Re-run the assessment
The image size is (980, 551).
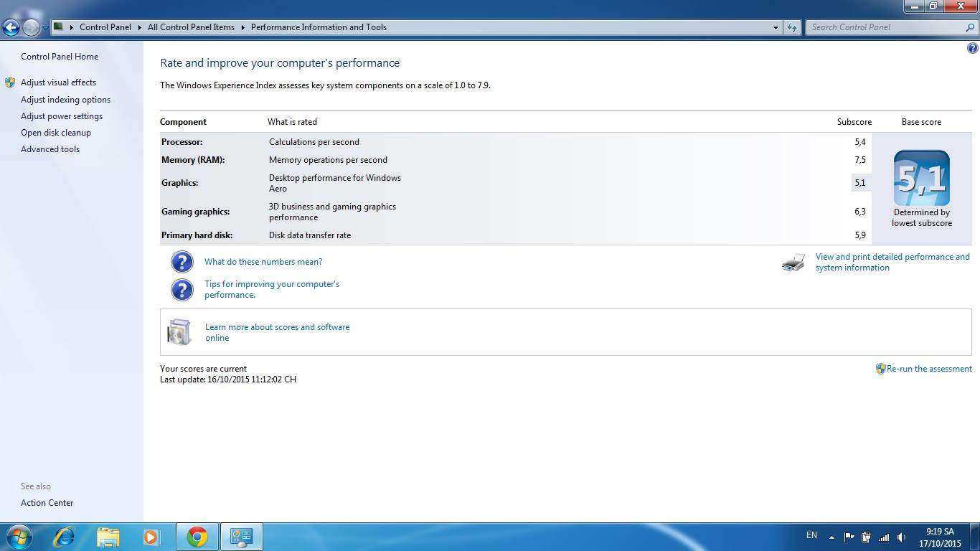[929, 369]
